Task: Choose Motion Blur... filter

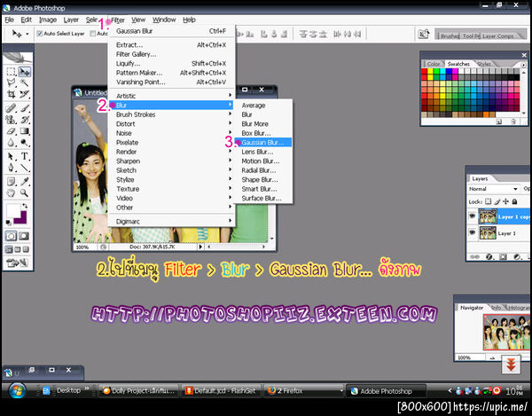Action: point(263,161)
